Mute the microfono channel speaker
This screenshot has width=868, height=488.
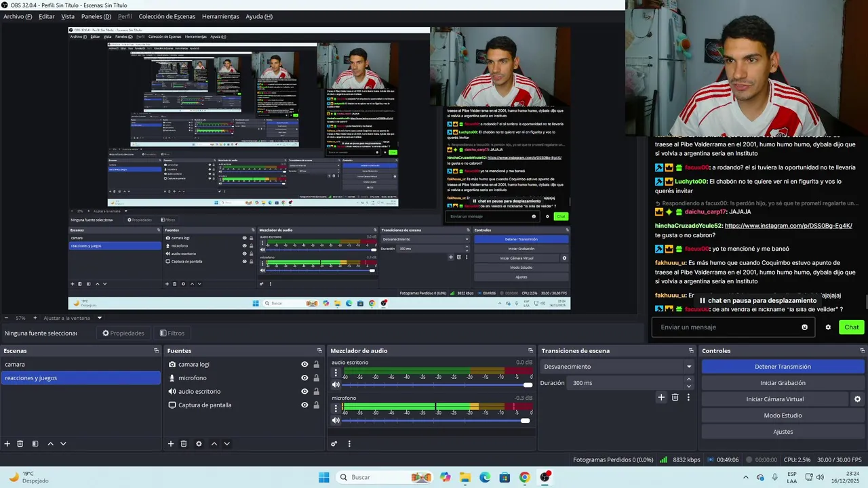coord(336,421)
